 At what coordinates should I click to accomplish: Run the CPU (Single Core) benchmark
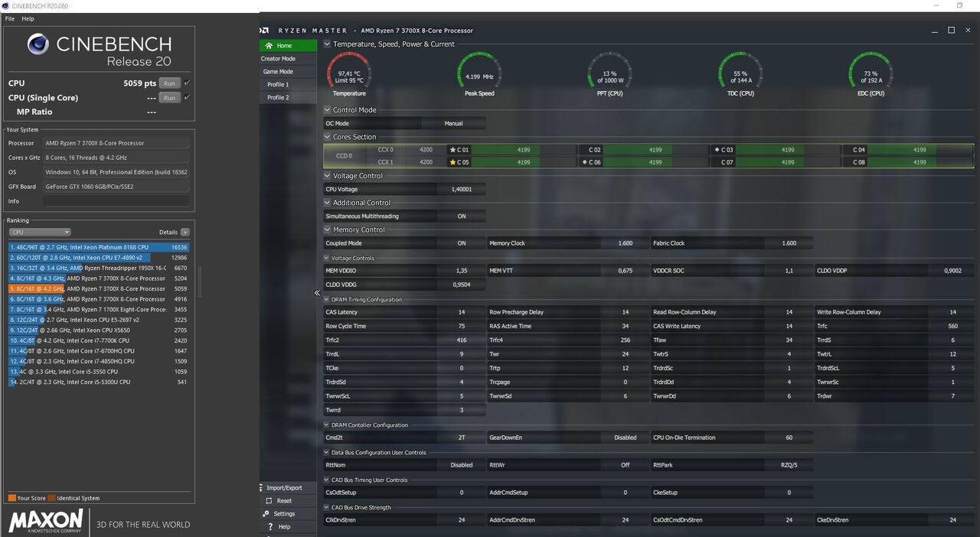(x=169, y=98)
